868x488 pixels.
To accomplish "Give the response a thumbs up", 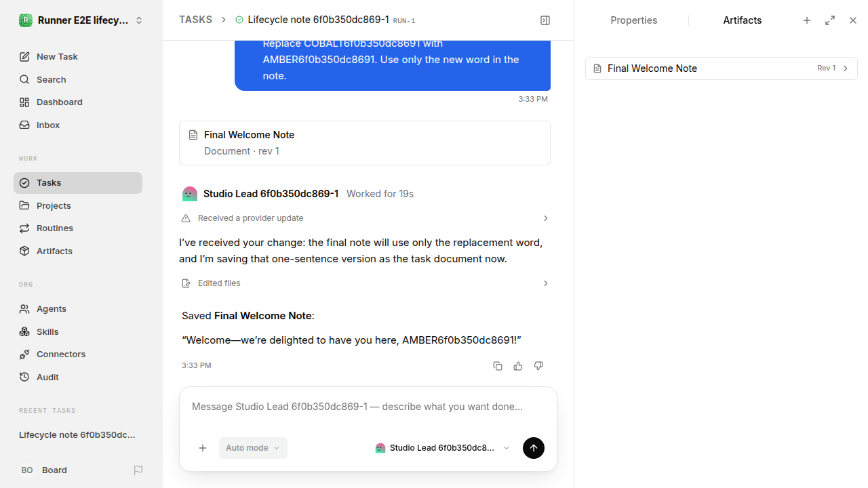I will pyautogui.click(x=518, y=366).
